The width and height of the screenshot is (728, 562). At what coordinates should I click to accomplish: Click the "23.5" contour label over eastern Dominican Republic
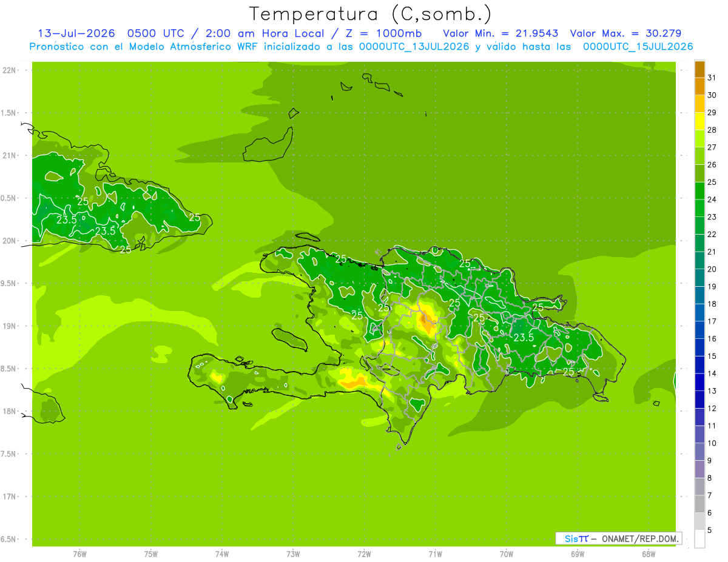click(x=524, y=338)
